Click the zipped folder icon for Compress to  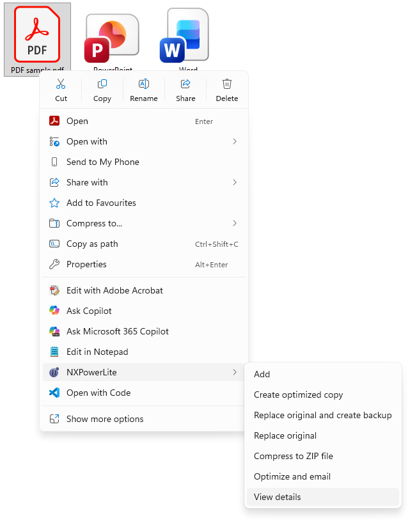pos(54,223)
